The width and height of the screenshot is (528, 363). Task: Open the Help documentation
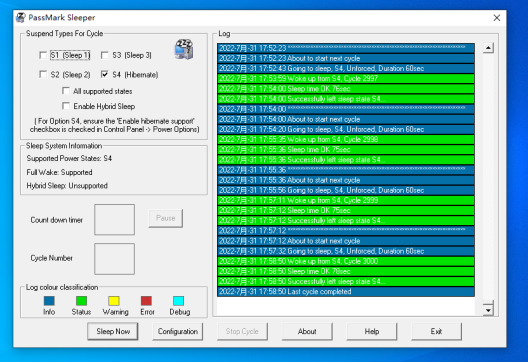[372, 331]
